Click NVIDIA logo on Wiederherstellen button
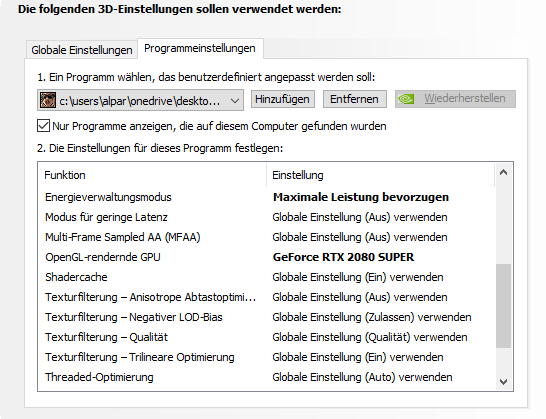 [x=406, y=99]
